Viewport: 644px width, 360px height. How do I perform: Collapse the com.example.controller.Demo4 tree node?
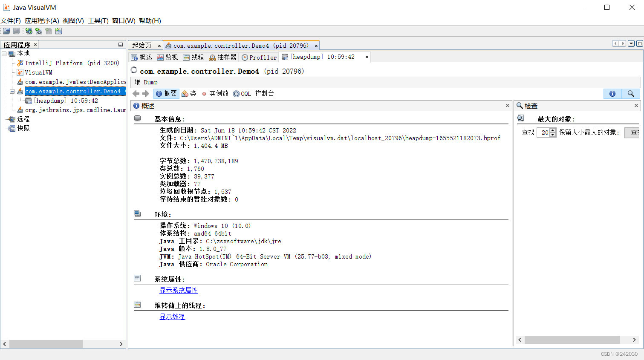(12, 91)
